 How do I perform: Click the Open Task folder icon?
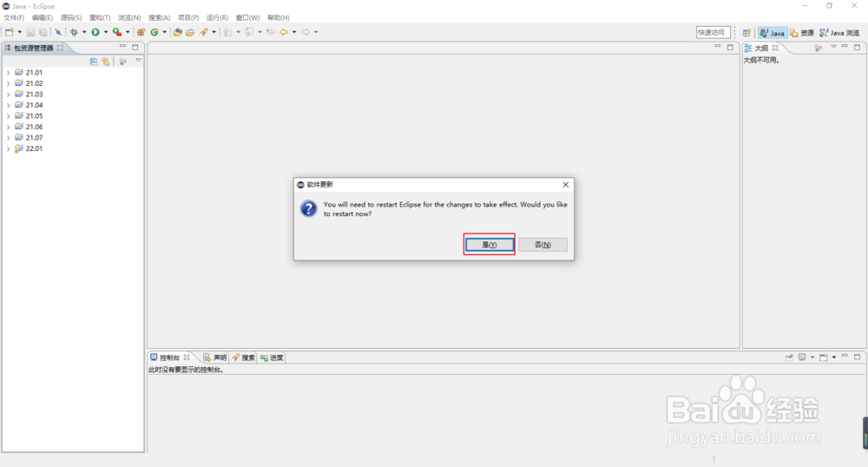[190, 32]
